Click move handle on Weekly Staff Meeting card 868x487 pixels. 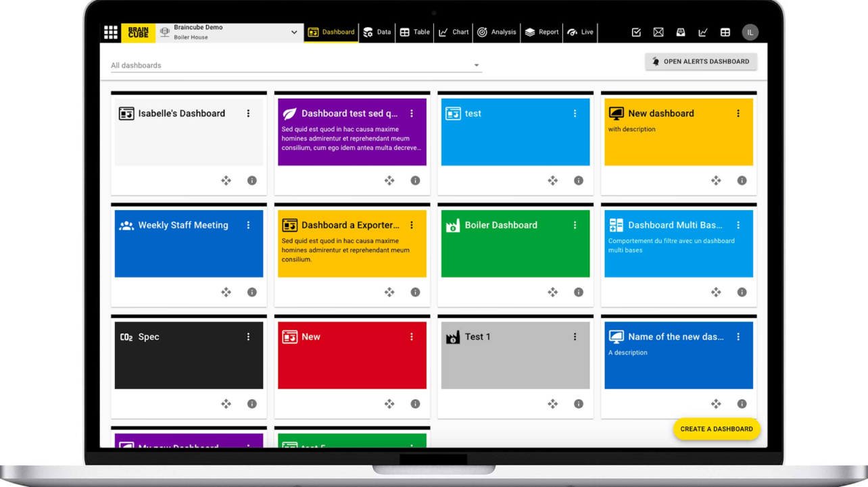pyautogui.click(x=226, y=292)
